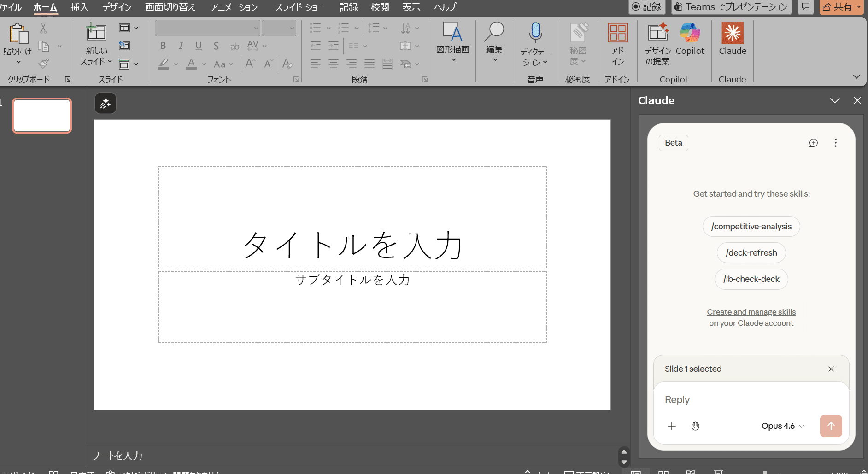Select the /competitive-analysis skill
This screenshot has height=474, width=868.
[x=751, y=227]
